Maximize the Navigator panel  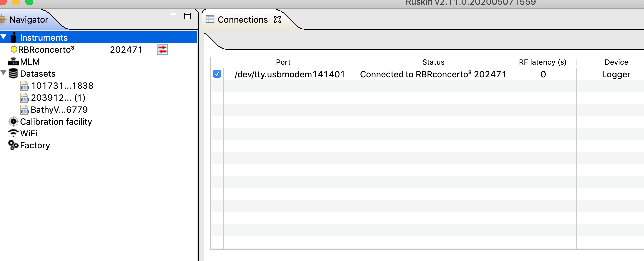188,16
